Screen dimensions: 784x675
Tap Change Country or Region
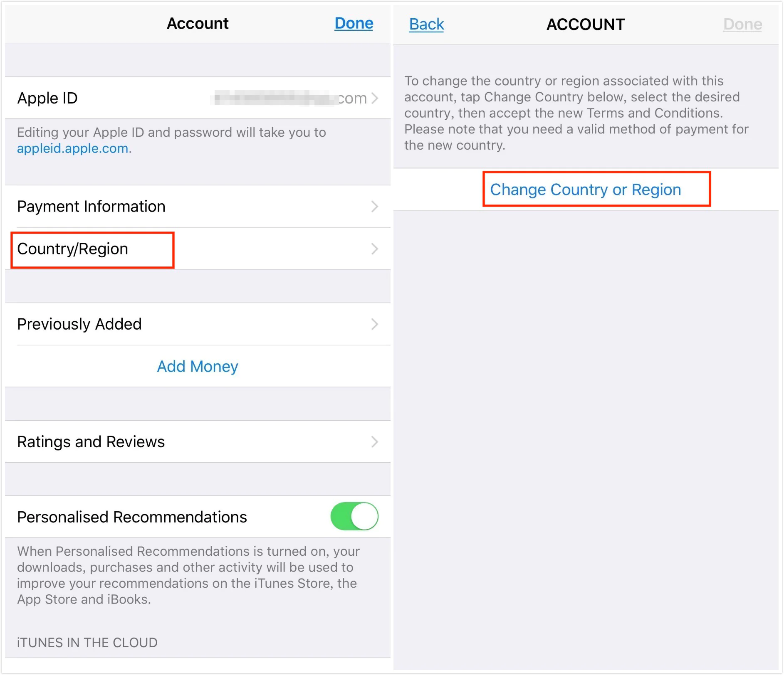[x=585, y=190]
